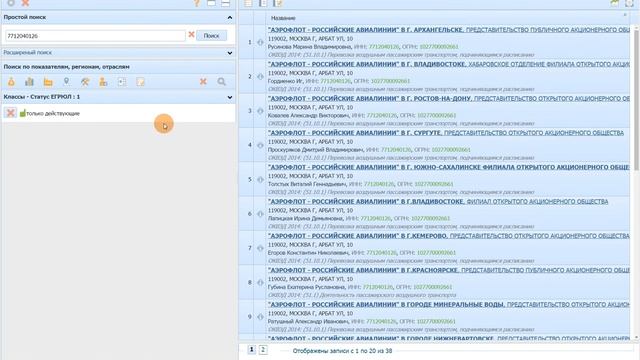Click info icon for result row 4
This screenshot has height=360, width=640.
tap(260, 145)
